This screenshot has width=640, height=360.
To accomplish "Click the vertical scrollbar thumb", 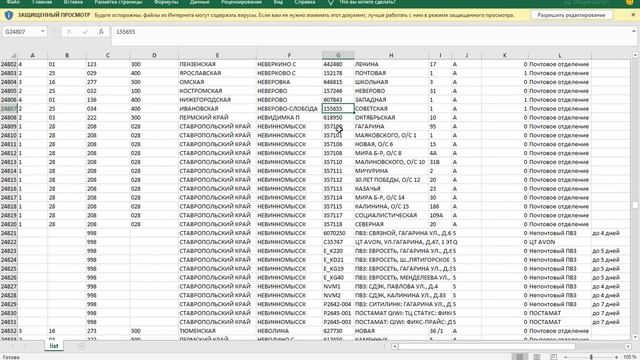I will [x=635, y=205].
